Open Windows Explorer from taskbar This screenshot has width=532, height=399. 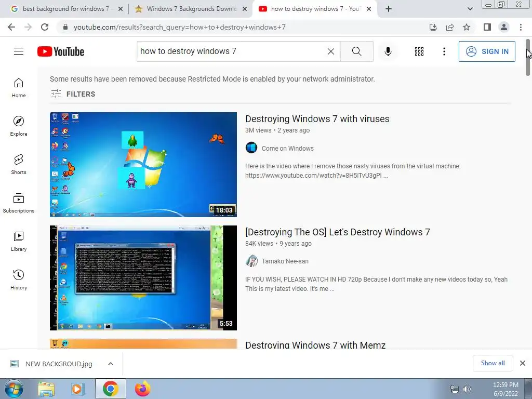click(x=46, y=389)
